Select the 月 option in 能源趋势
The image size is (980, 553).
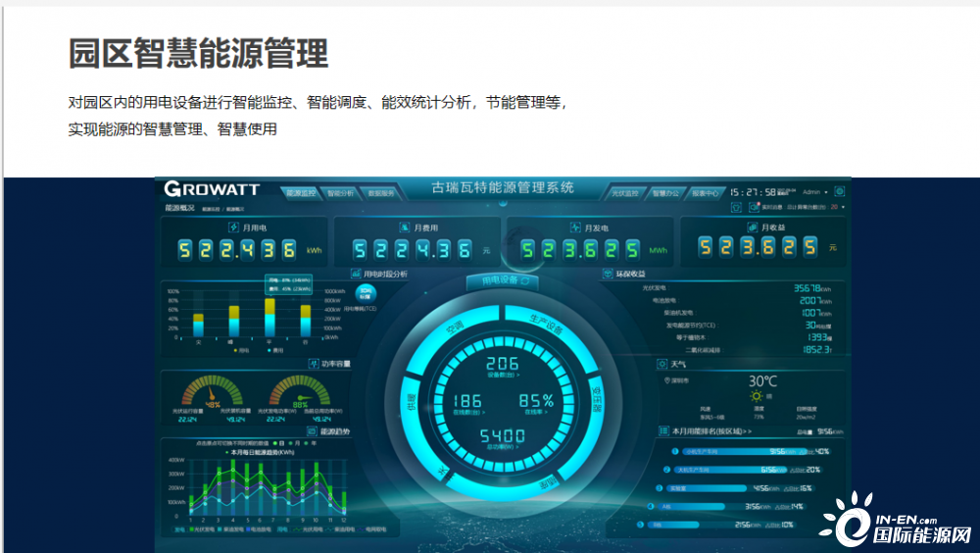(x=294, y=443)
